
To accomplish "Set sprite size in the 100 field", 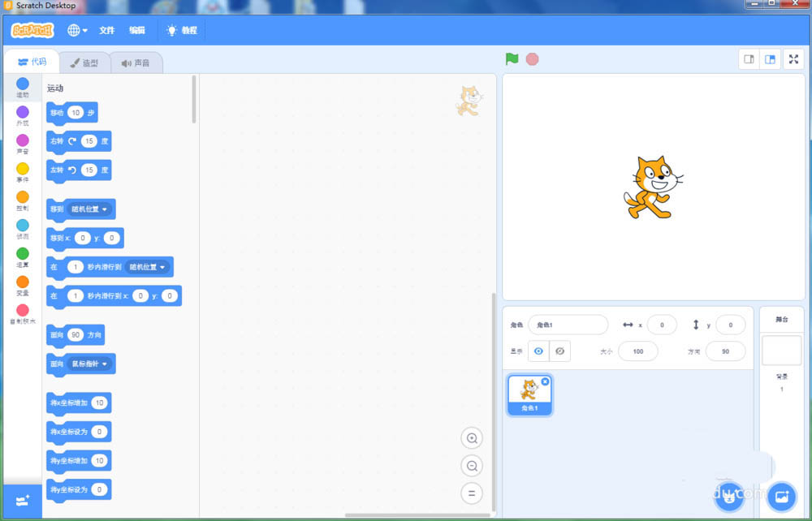I will 638,351.
